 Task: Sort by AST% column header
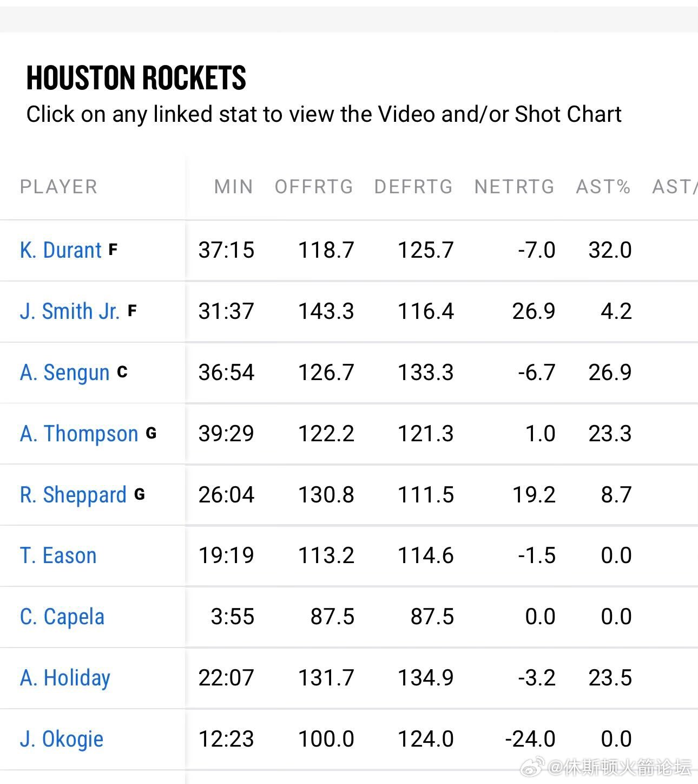(x=603, y=187)
